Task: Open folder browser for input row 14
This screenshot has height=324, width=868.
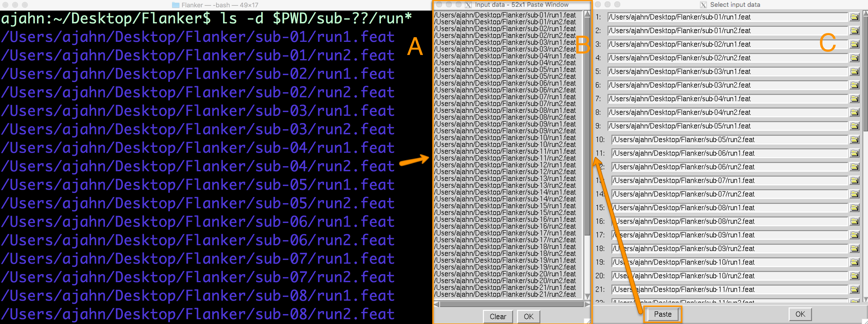Action: [855, 194]
